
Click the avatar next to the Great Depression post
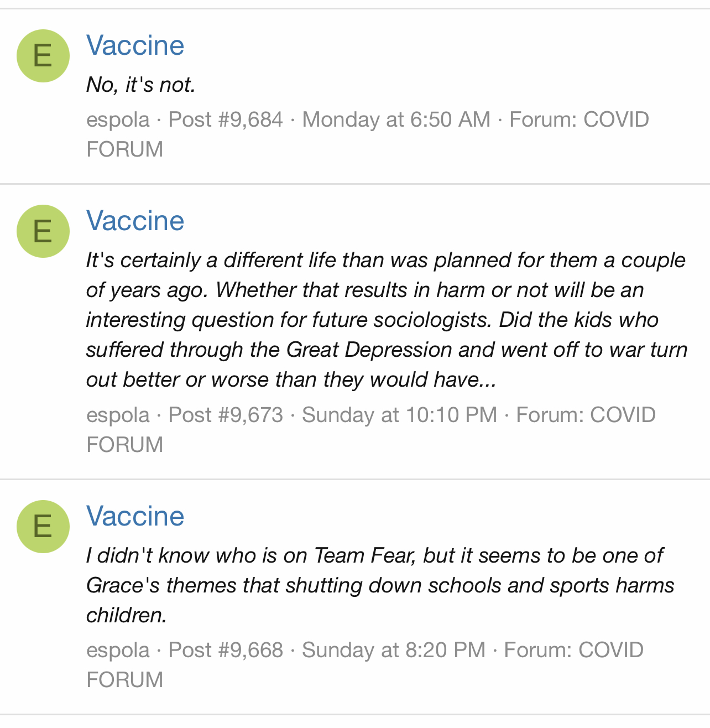[43, 231]
